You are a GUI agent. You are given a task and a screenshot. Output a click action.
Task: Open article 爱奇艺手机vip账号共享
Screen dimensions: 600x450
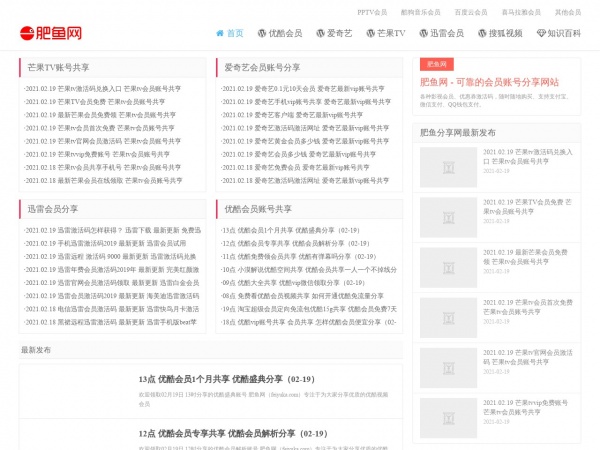point(306,102)
